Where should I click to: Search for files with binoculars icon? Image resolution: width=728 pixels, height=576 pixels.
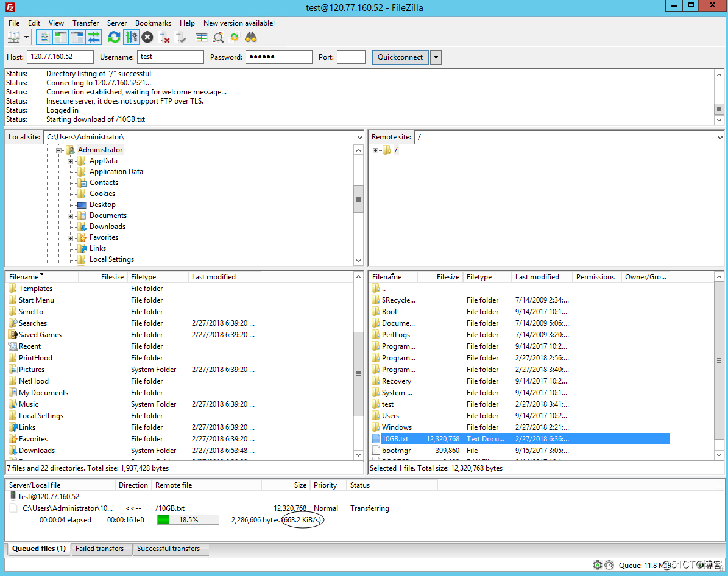pyautogui.click(x=251, y=37)
